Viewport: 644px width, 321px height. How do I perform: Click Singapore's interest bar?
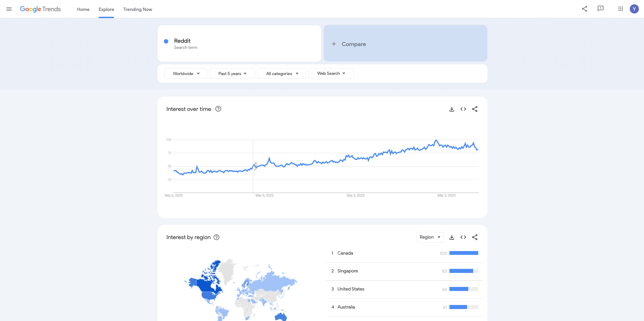[464, 271]
